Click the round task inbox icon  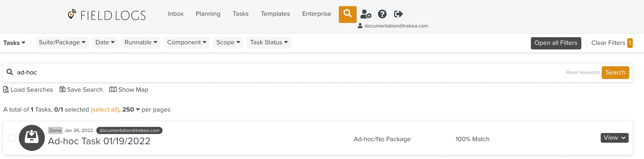[x=32, y=138]
